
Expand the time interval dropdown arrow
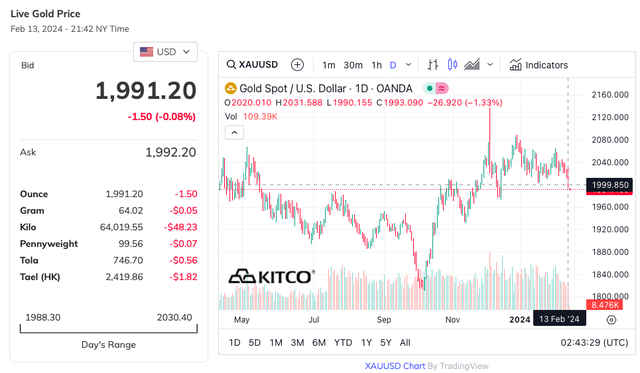pos(408,64)
